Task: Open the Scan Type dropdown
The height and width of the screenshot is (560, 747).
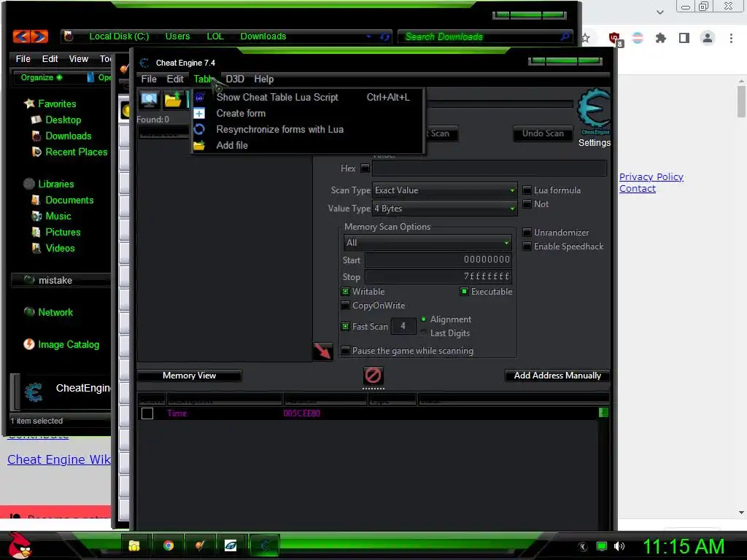Action: click(444, 190)
